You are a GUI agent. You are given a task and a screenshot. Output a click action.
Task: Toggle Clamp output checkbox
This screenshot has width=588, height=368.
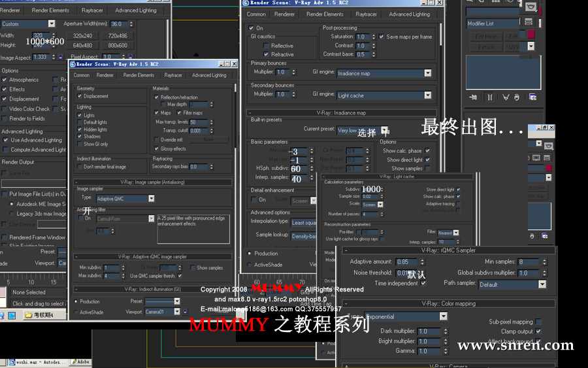[x=538, y=331]
